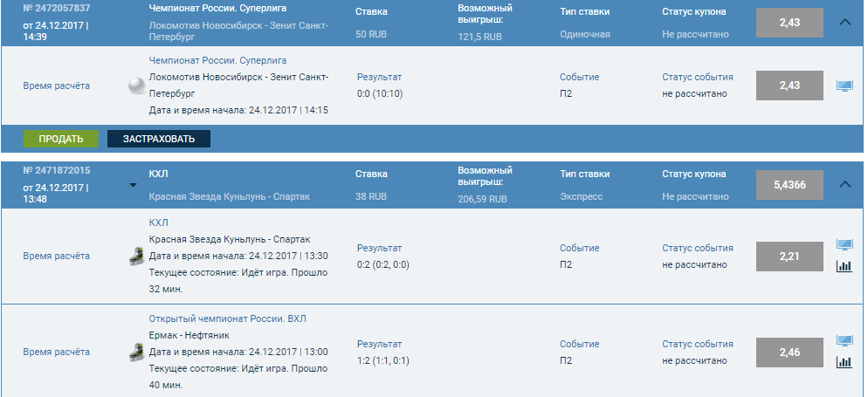This screenshot has width=868, height=397.
Task: Collapse coupon № 2472057837 using its chevron
Action: click(844, 23)
